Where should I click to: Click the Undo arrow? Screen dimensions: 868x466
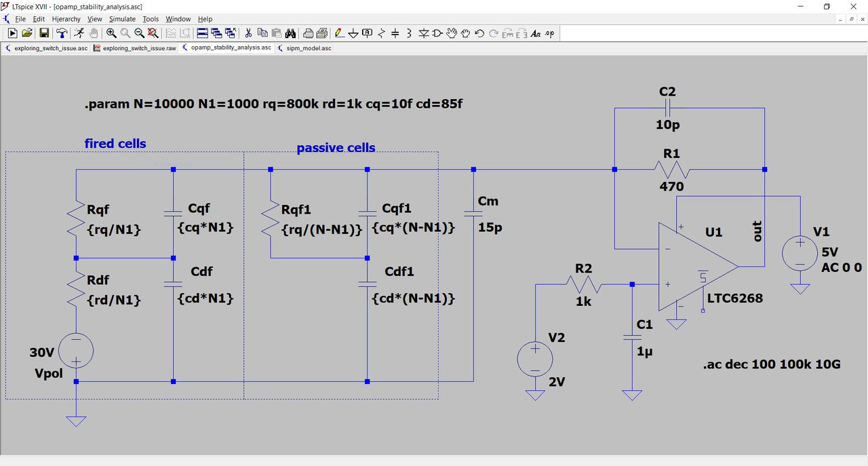479,33
